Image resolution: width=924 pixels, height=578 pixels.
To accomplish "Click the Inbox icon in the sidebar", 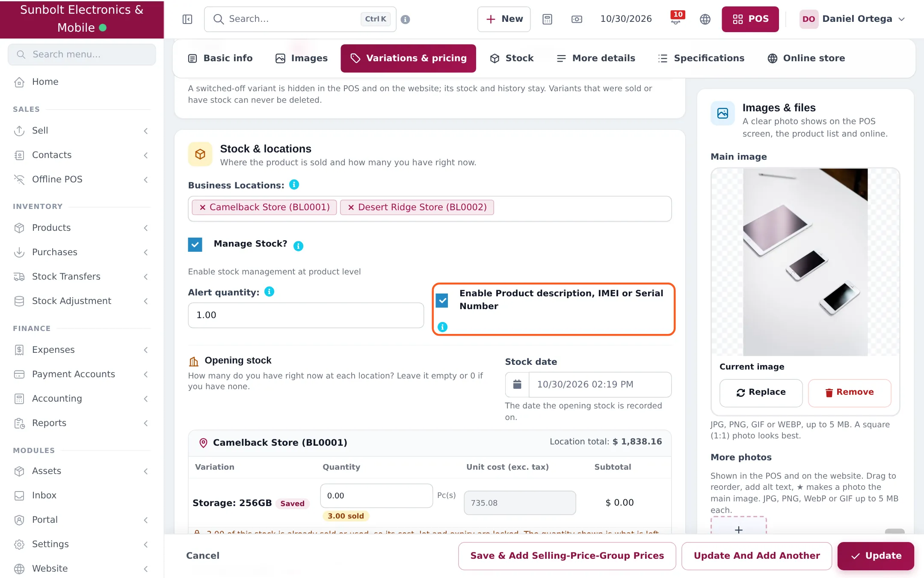I will click(19, 495).
